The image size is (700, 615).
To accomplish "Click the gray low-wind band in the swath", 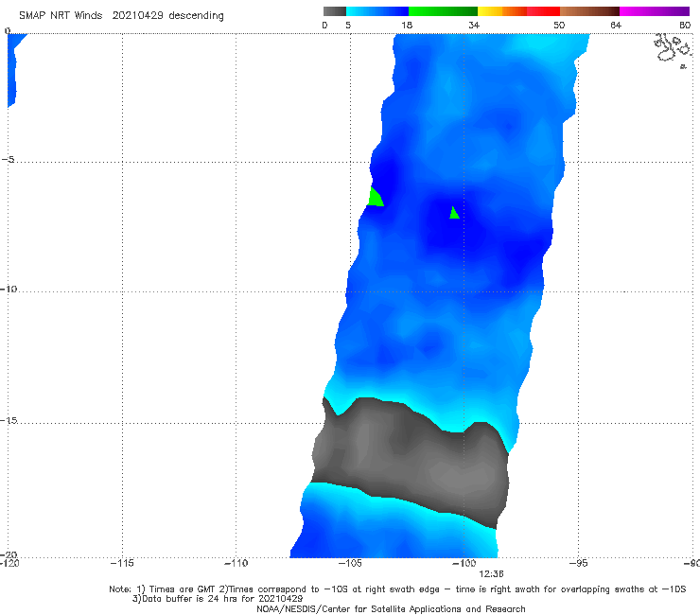I will click(x=411, y=463).
